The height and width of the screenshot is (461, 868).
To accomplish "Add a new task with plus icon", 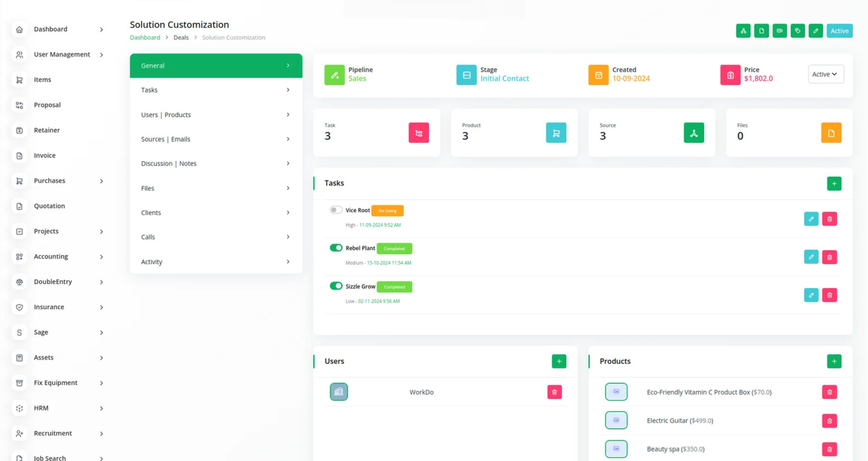I will 834,184.
